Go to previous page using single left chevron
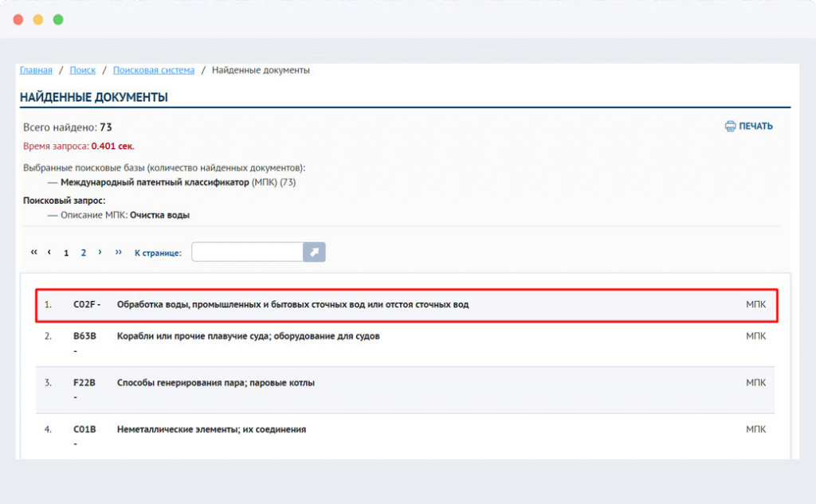The image size is (816, 504). (49, 252)
